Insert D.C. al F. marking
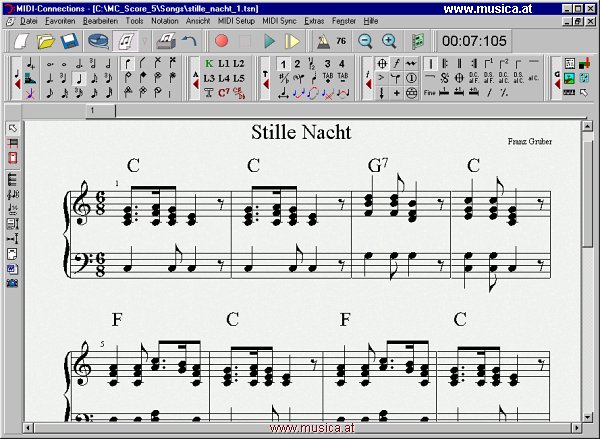 click(x=474, y=78)
